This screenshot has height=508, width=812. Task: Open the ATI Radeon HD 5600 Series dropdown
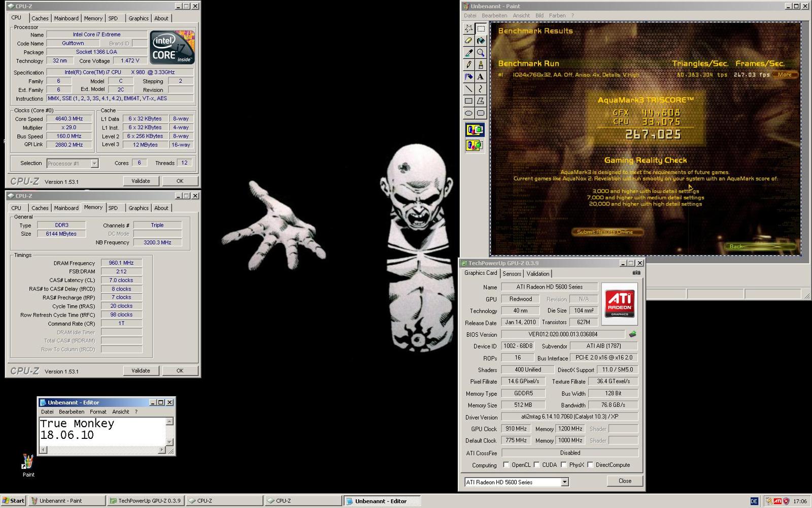(x=564, y=482)
